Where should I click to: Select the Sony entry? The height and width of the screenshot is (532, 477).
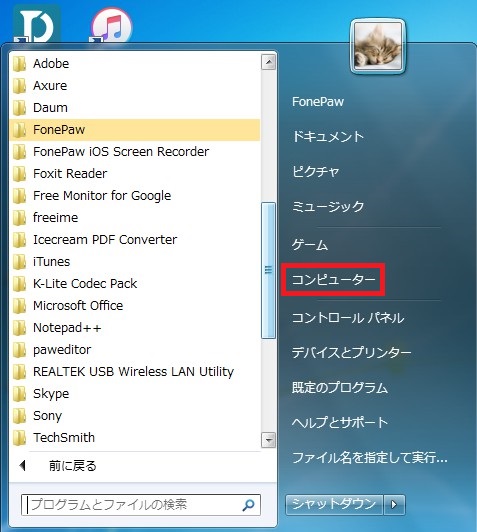47,416
